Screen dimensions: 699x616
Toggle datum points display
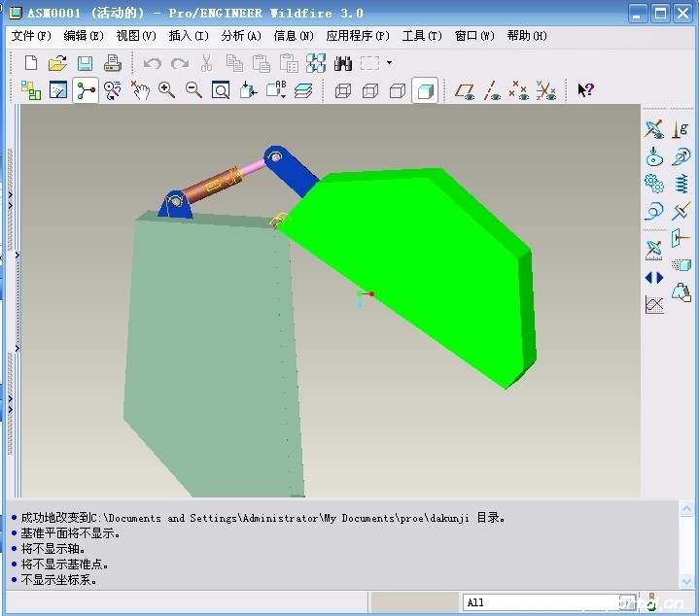point(518,90)
